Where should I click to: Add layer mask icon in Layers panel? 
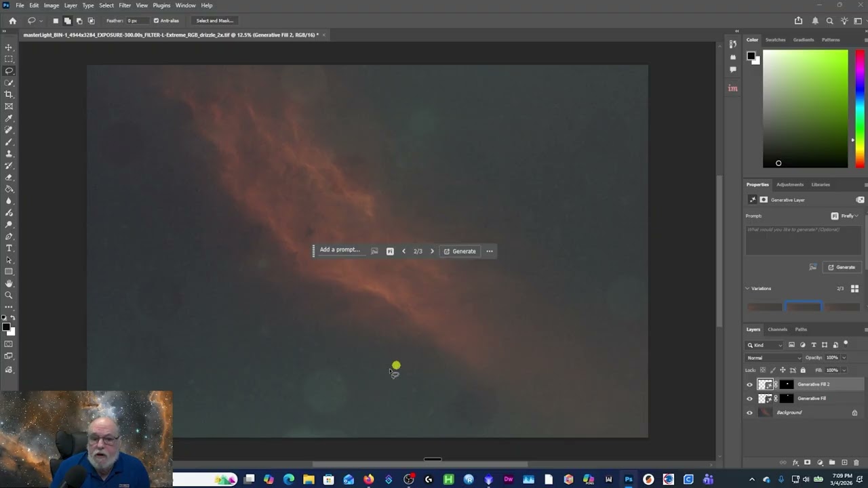click(807, 462)
